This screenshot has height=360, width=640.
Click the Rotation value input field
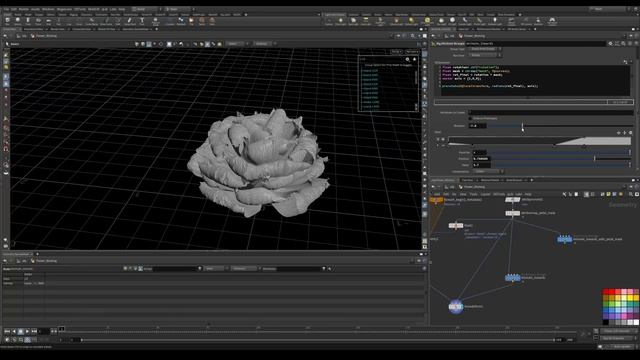477,126
